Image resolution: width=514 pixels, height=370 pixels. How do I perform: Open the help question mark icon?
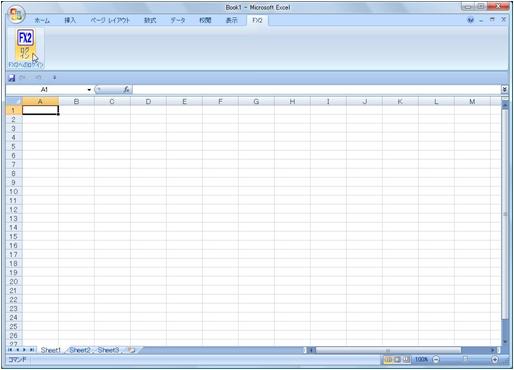(470, 20)
